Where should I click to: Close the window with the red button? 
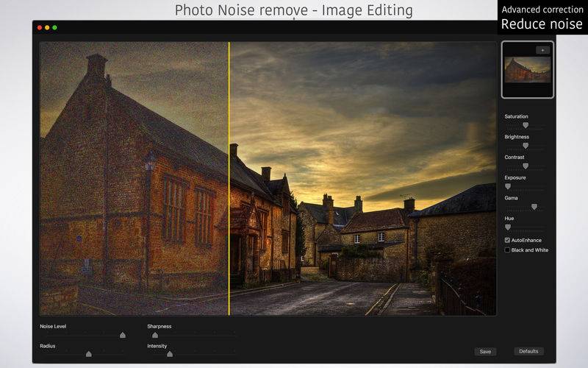40,27
